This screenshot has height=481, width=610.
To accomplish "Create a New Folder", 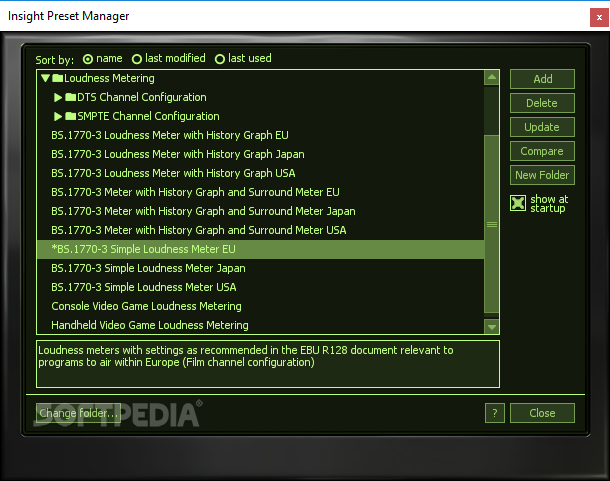I will tap(542, 175).
